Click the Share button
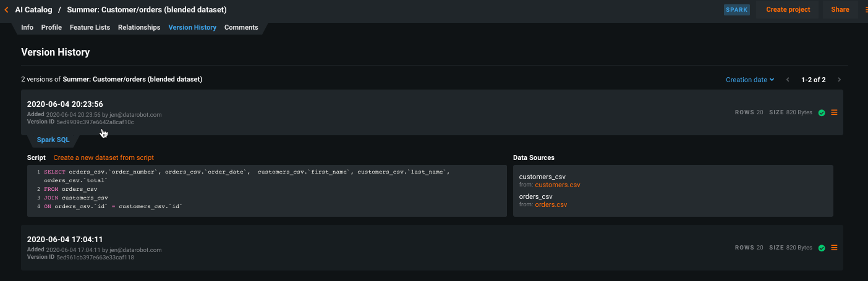This screenshot has height=281, width=868. pyautogui.click(x=840, y=10)
